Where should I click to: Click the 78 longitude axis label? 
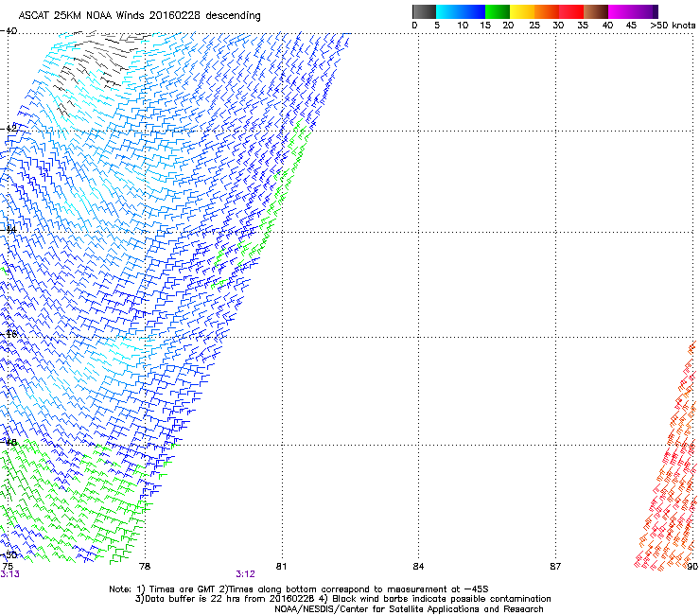pos(145,567)
